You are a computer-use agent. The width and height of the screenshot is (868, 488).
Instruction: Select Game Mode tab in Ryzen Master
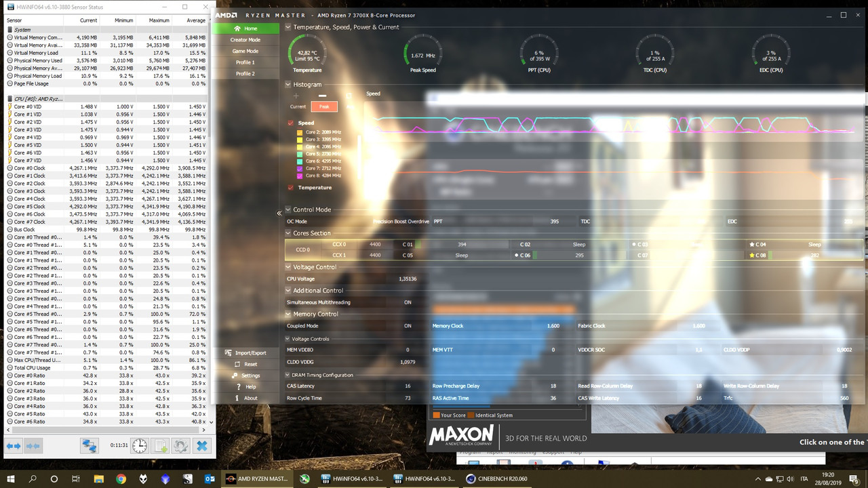click(245, 51)
